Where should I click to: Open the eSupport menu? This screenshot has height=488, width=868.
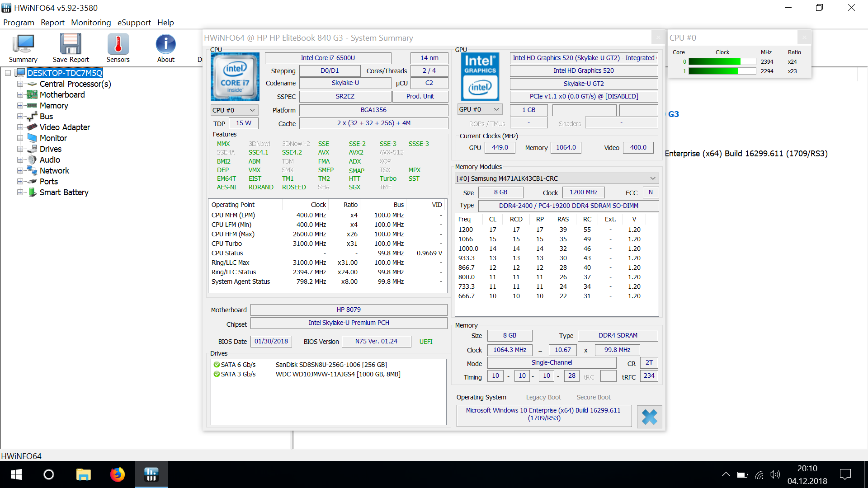tap(134, 23)
